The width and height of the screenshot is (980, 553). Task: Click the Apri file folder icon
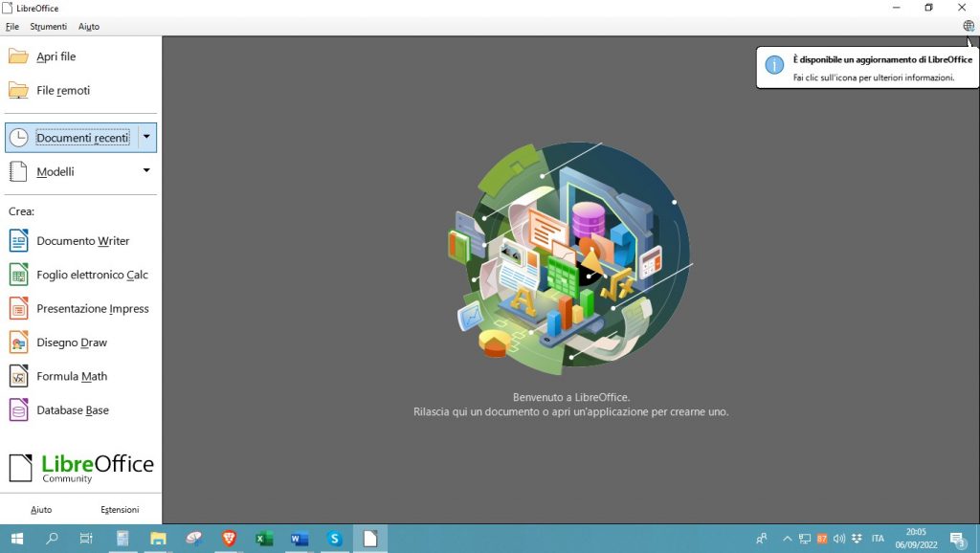[x=19, y=55]
